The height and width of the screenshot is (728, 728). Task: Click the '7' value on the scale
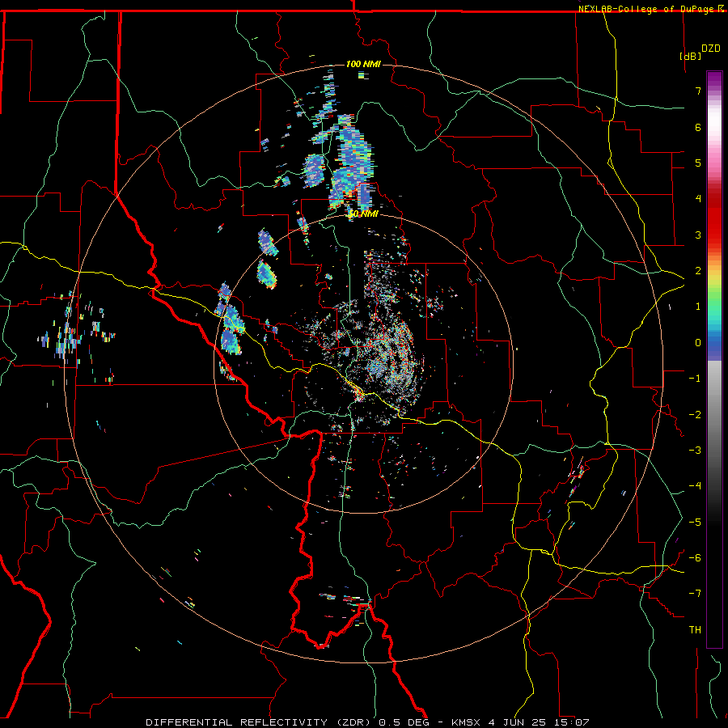coord(698,91)
